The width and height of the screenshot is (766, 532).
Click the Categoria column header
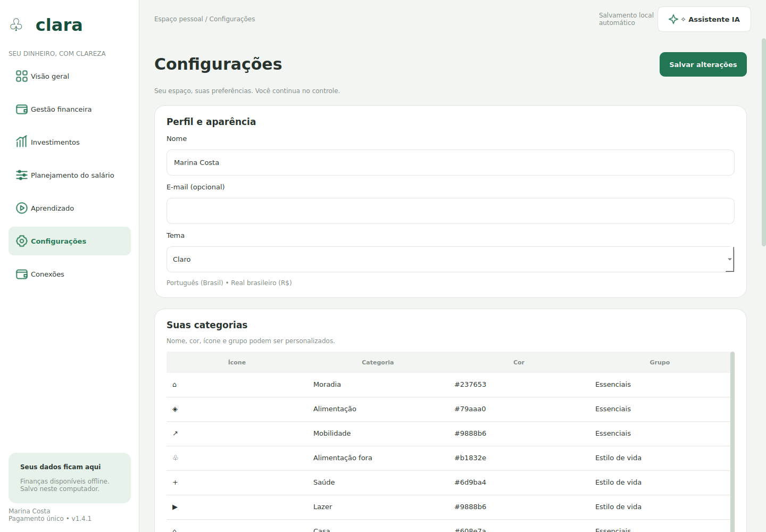(x=378, y=362)
